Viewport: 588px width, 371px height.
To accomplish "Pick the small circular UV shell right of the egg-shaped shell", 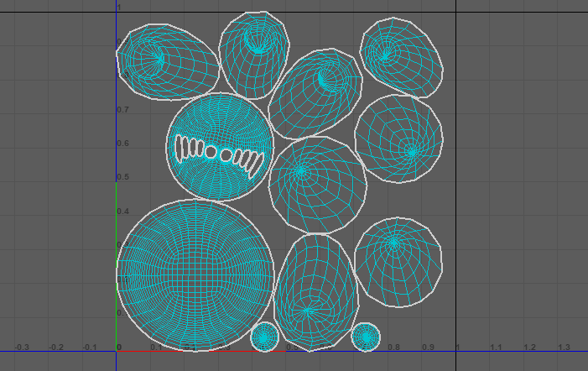I will coord(366,337).
